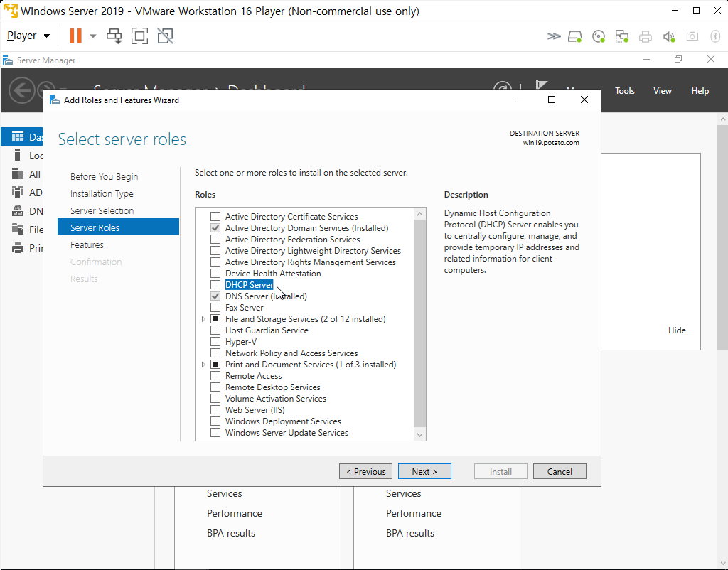Click the roles list scroll down arrow

[419, 435]
